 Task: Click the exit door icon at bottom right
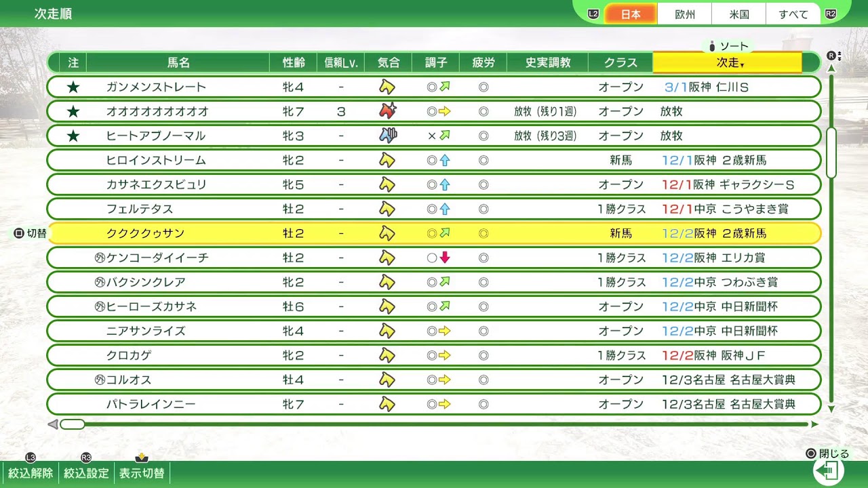pyautogui.click(x=828, y=471)
